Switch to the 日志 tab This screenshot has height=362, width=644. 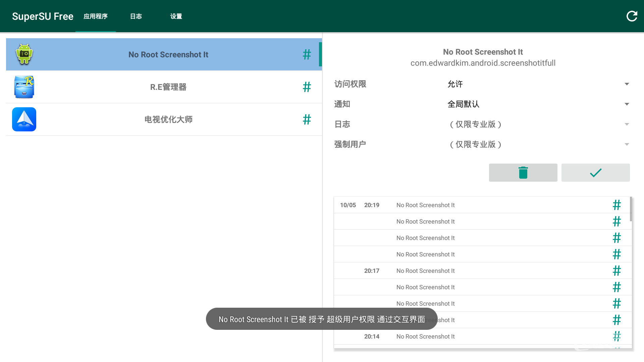pyautogui.click(x=136, y=16)
